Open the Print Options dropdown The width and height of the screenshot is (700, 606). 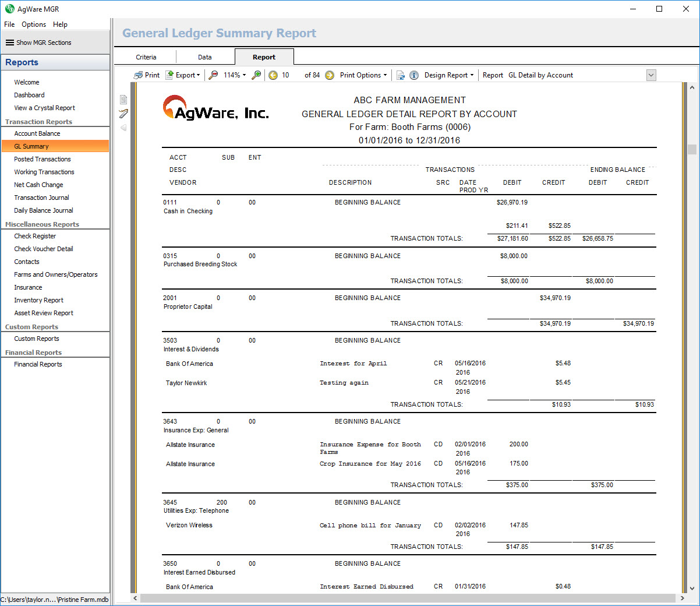point(363,75)
